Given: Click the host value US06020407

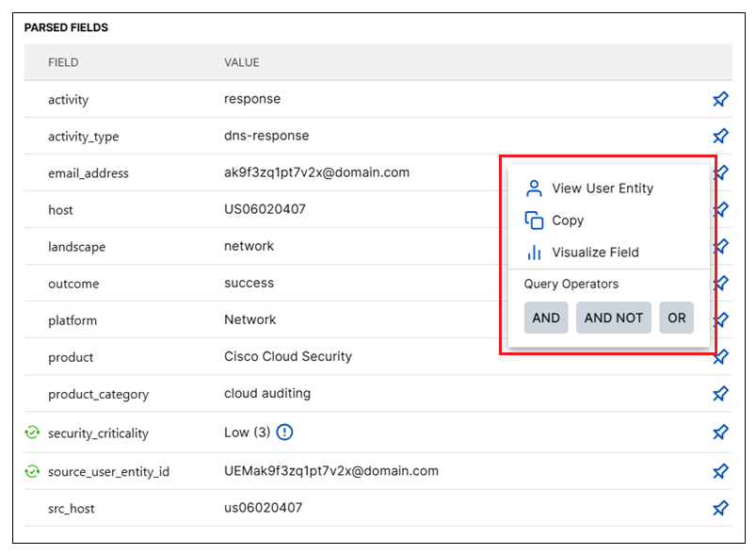Looking at the screenshot, I should click(x=265, y=209).
